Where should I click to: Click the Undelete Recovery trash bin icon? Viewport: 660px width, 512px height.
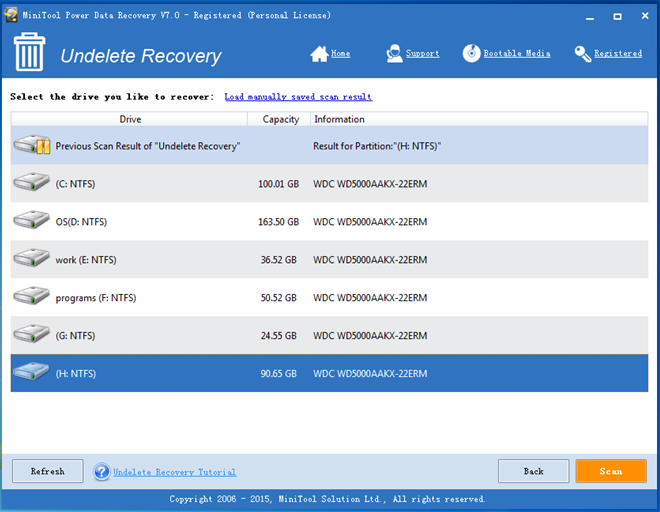click(x=29, y=52)
